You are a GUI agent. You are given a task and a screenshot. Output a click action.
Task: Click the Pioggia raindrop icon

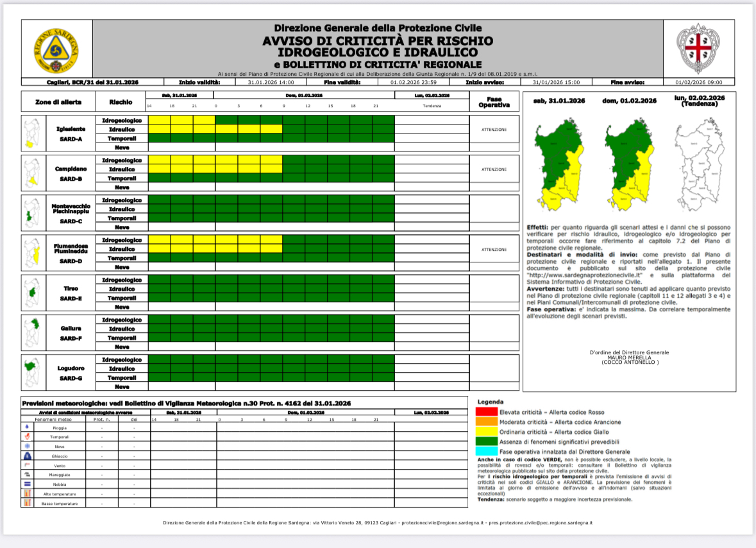click(27, 426)
